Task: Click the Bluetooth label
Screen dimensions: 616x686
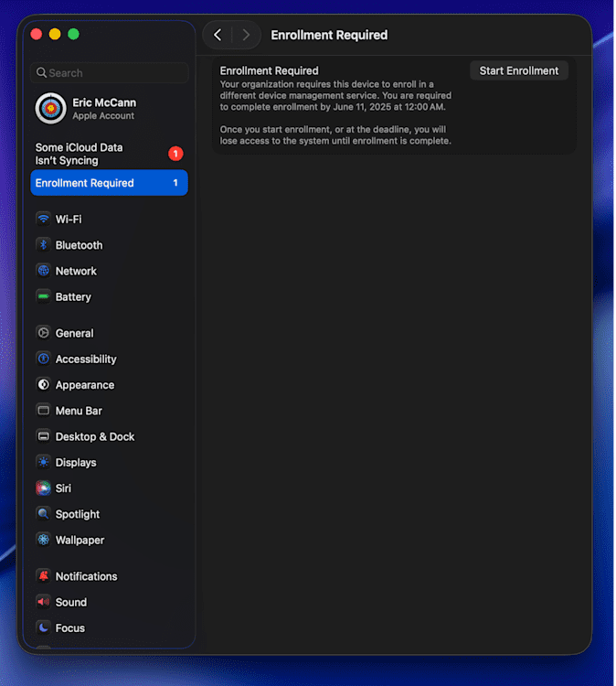Action: pos(80,245)
